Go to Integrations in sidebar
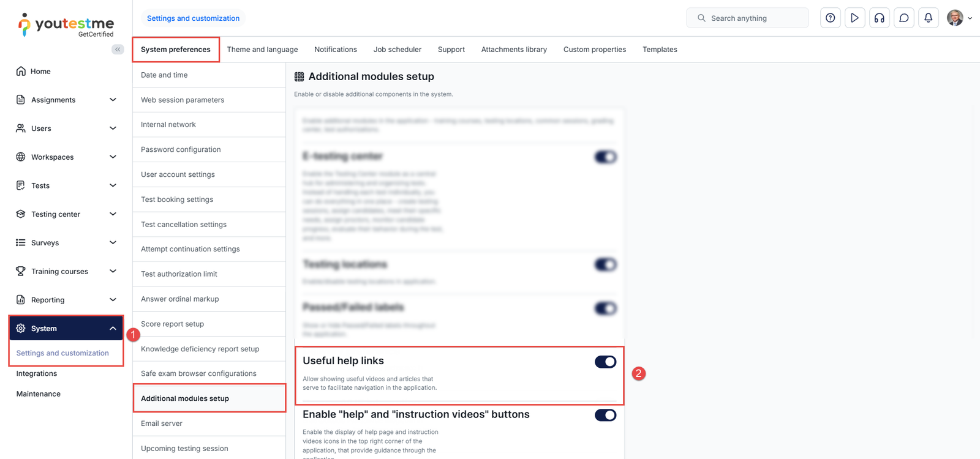This screenshot has height=459, width=980. pyautogui.click(x=37, y=373)
